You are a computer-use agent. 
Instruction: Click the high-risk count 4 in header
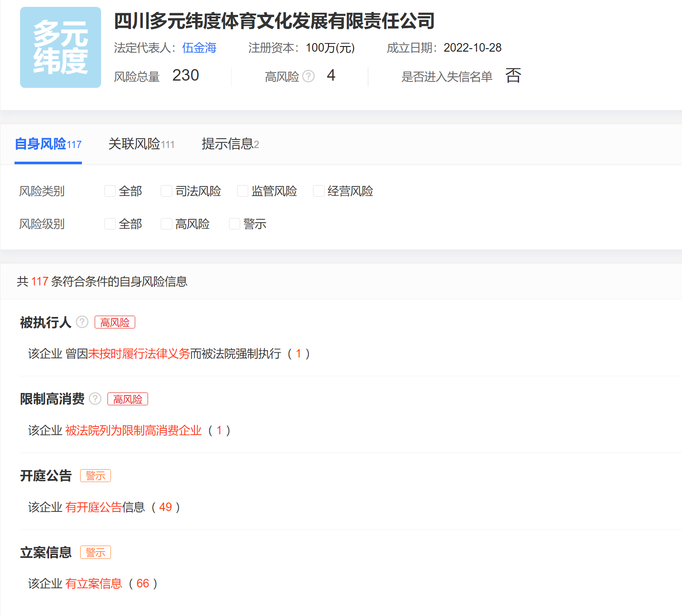[x=331, y=76]
